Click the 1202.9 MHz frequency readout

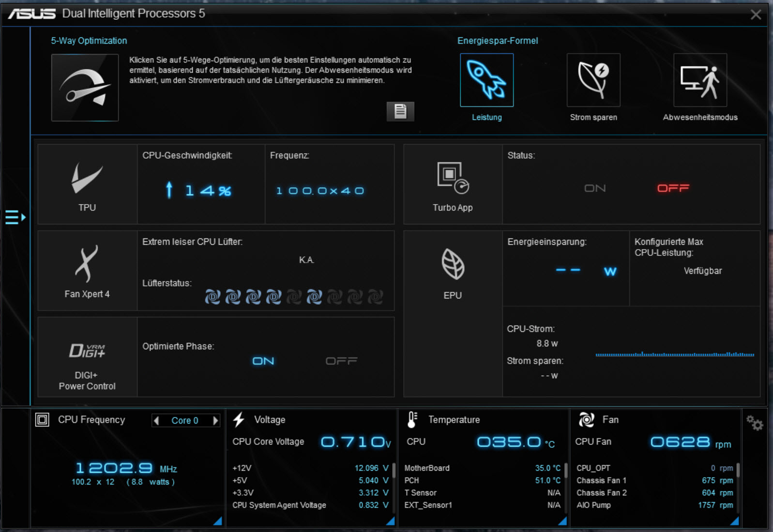pos(126,468)
